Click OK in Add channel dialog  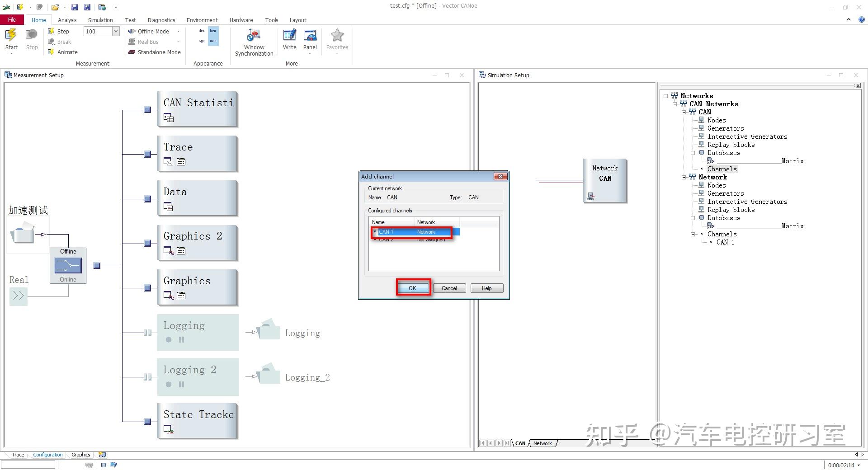412,288
